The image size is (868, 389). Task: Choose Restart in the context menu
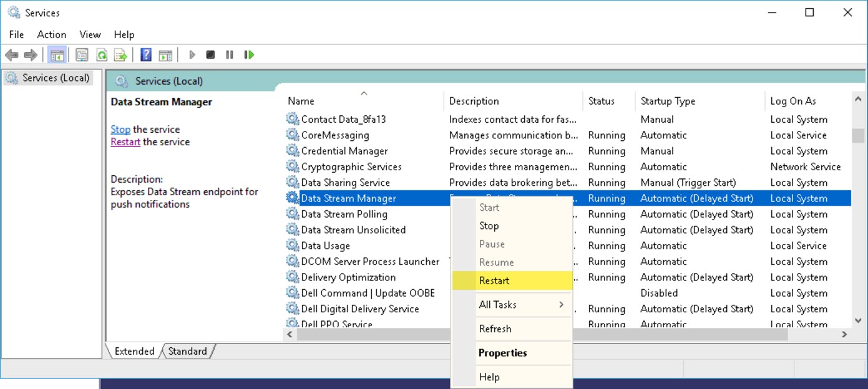tap(512, 281)
